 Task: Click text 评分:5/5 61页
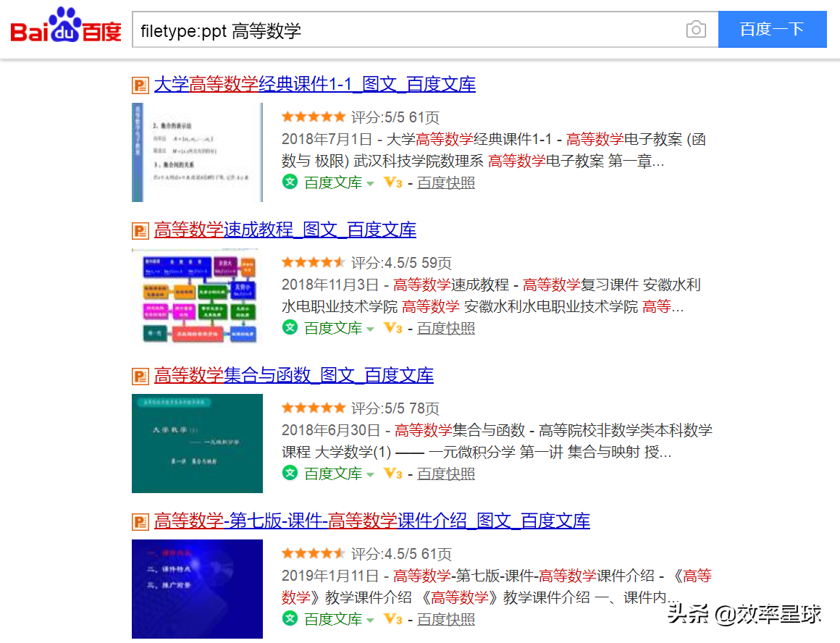[x=395, y=117]
